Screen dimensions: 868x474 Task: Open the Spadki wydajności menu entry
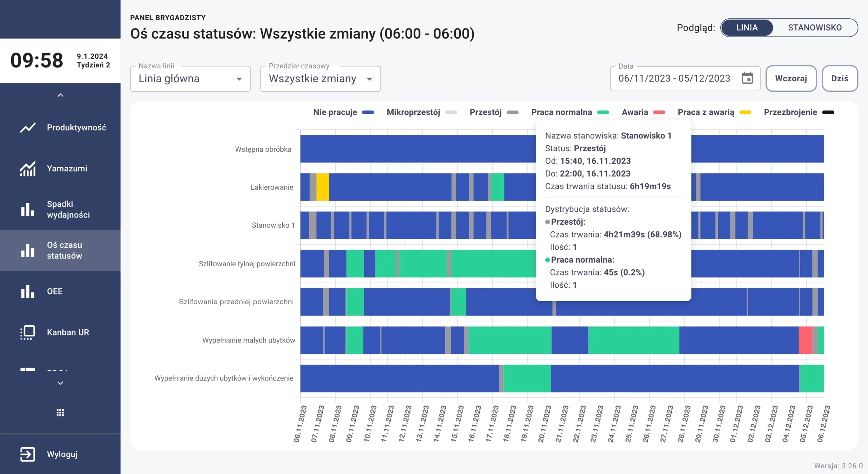tap(68, 209)
